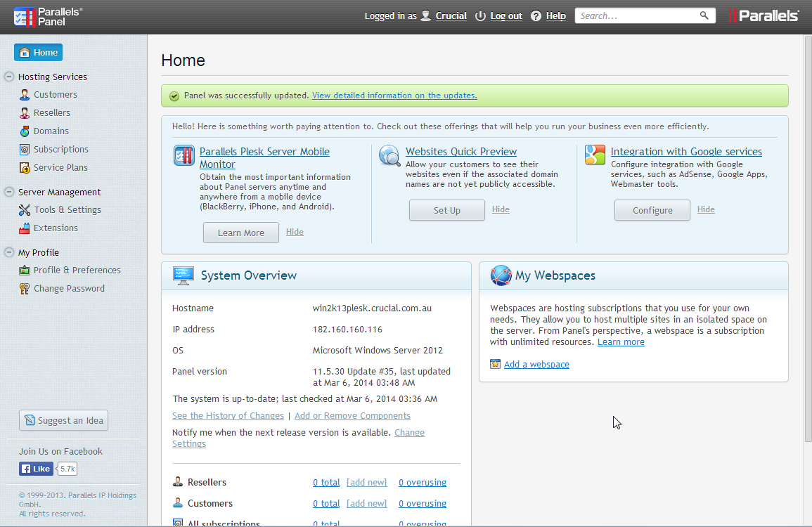Collapse the Hosting Services section

(9, 77)
